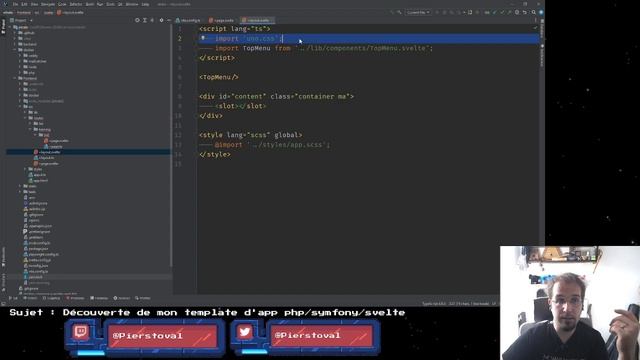Open the Navigate menu
The width and height of the screenshot is (640, 360).
pos(48,4)
